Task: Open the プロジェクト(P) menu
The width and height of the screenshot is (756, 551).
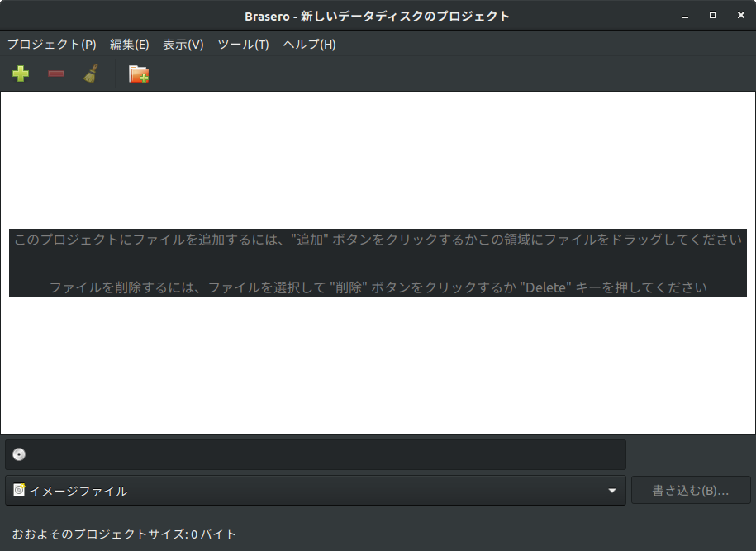Action: tap(51, 45)
